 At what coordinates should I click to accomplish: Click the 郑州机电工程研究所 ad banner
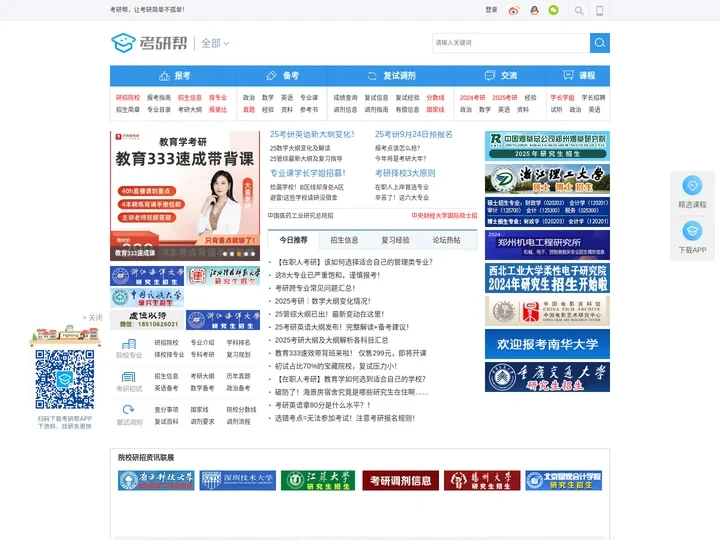pyautogui.click(x=547, y=245)
